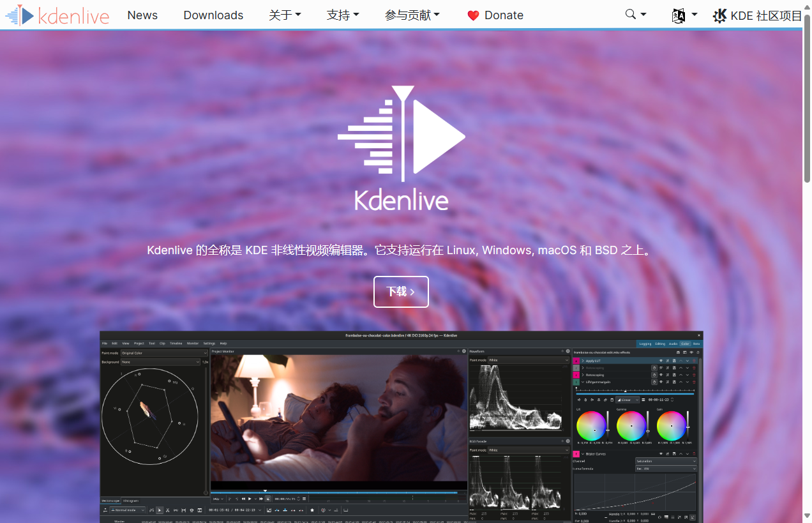Open the Linear keyframe interpolation dropdown
The width and height of the screenshot is (812, 523).
click(x=628, y=400)
